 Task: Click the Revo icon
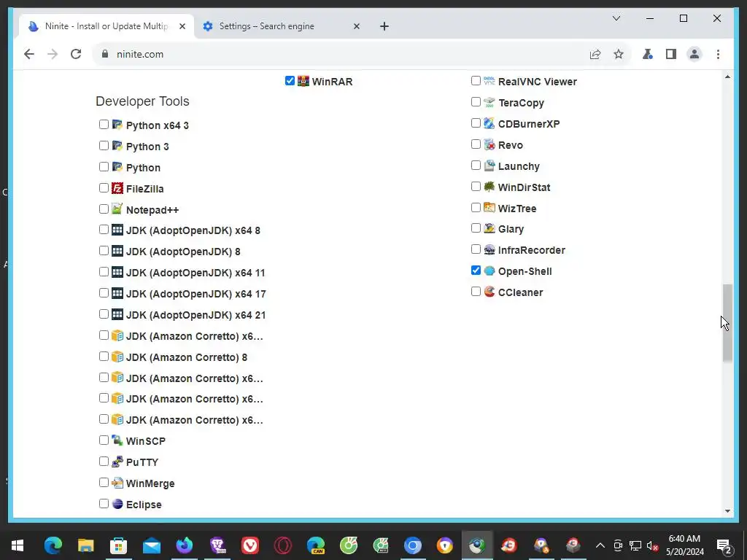(x=489, y=144)
